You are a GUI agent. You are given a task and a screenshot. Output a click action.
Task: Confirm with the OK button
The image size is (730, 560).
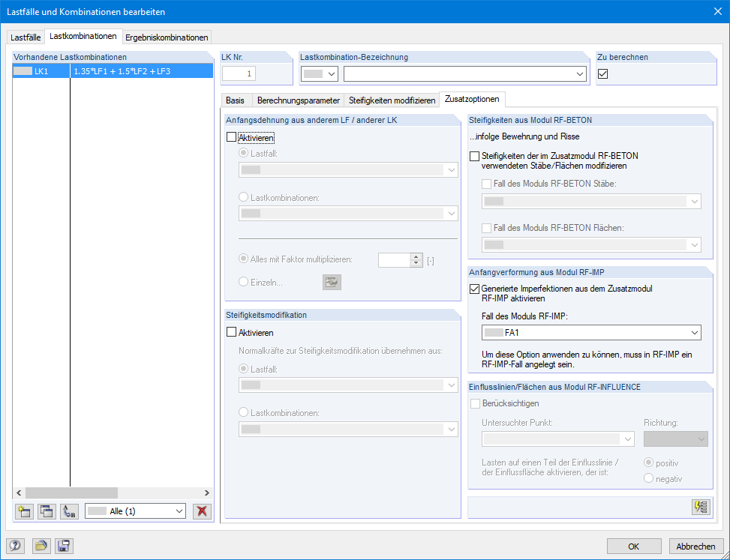point(634,547)
